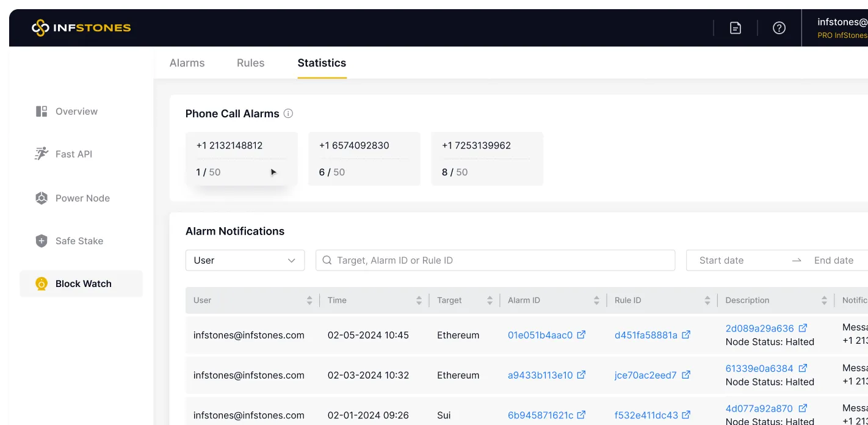Open description link 2d089a29a636
This screenshot has width=868, height=425.
[759, 328]
